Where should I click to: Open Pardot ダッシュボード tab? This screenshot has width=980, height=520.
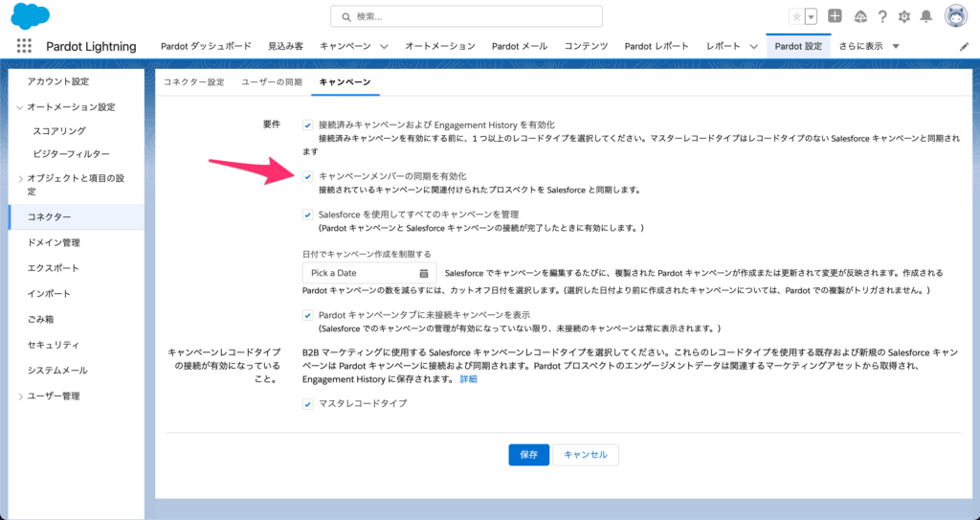click(207, 46)
